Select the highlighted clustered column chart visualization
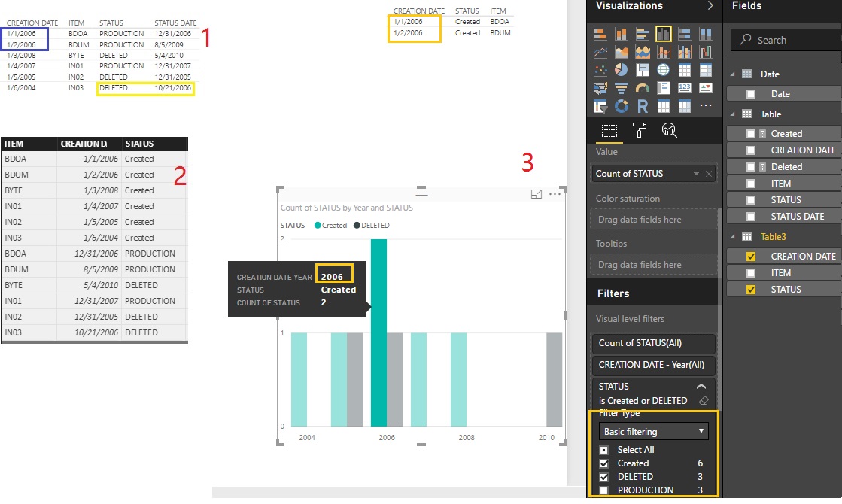 pyautogui.click(x=663, y=35)
